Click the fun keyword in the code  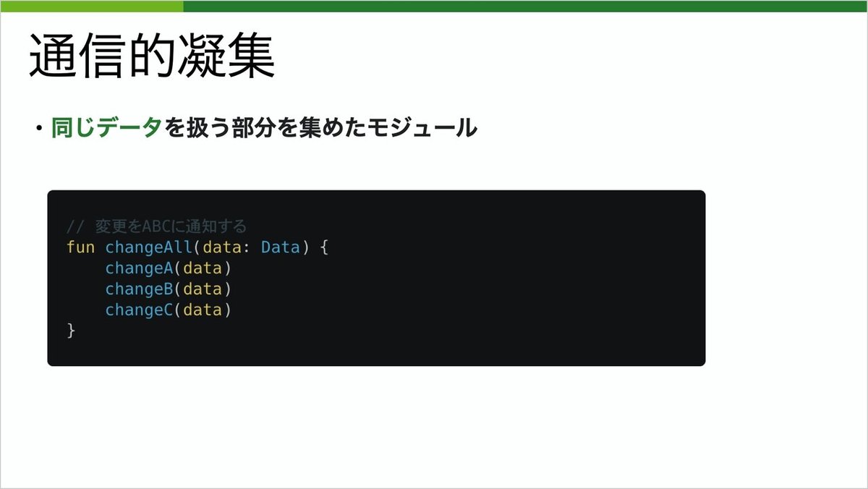coord(80,247)
